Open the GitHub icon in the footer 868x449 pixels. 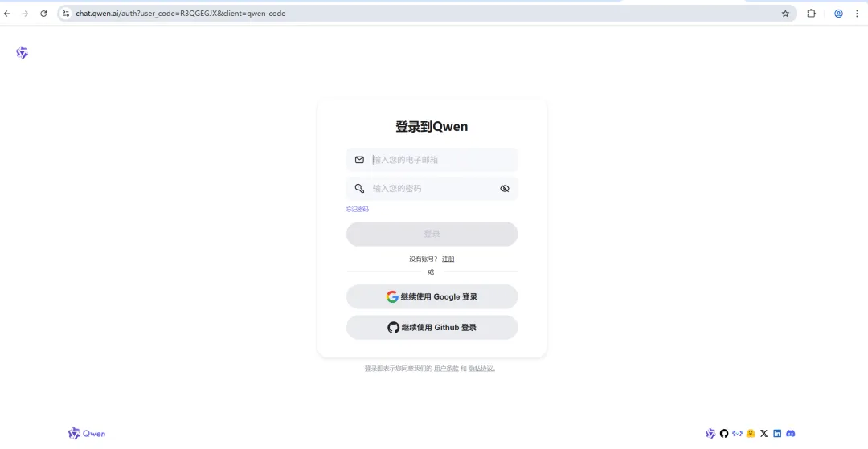[x=724, y=434]
